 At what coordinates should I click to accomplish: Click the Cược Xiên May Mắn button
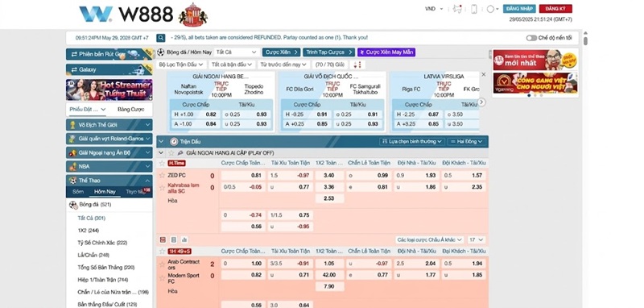coord(386,52)
